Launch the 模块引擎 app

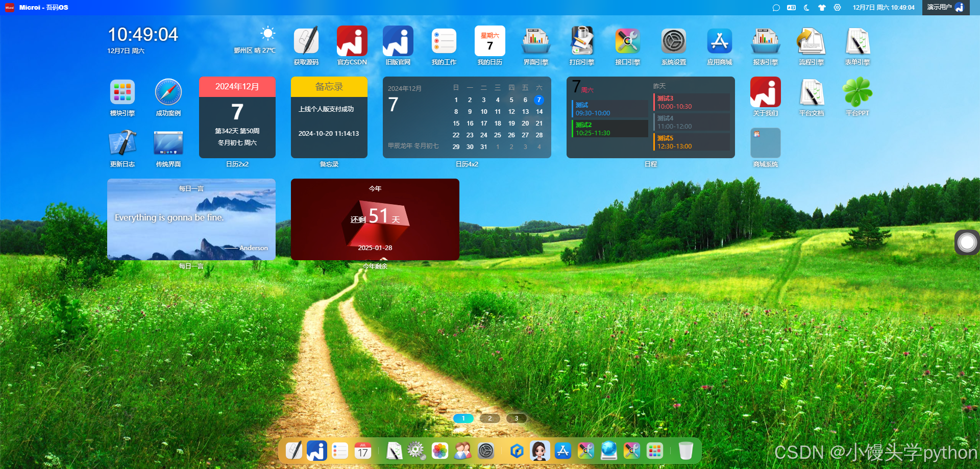coord(122,92)
